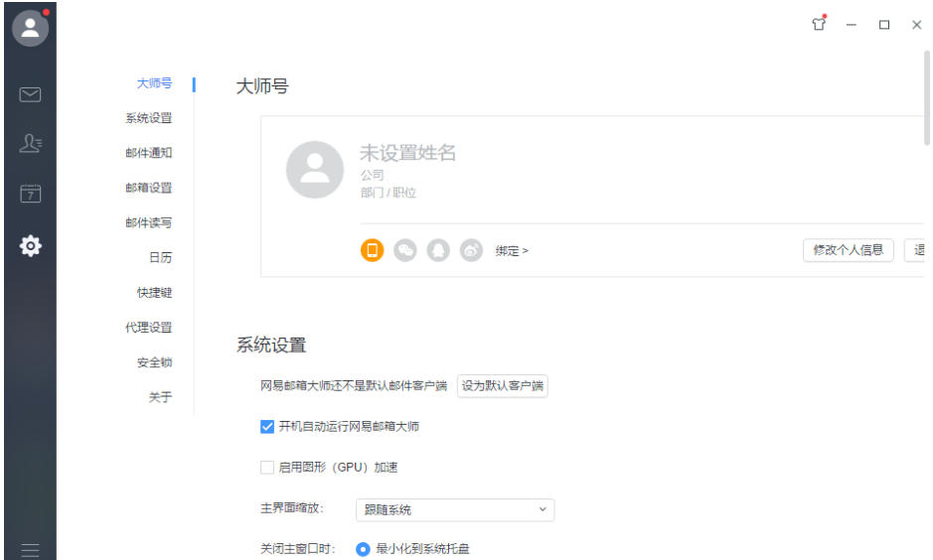This screenshot has height=560, width=933.
Task: Enable 启用图形 (GPU) 加速 checkbox
Action: click(x=267, y=468)
